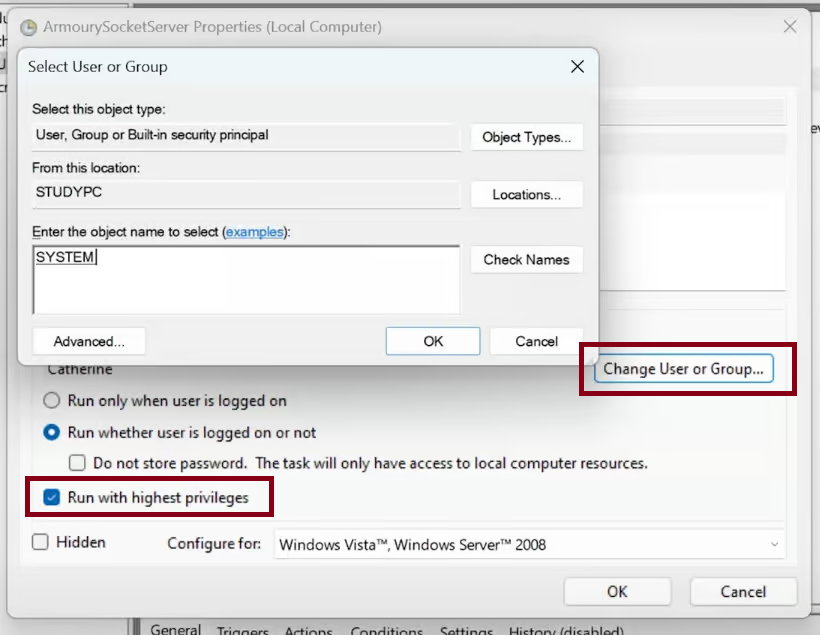Click the examples hyperlink
820x635 pixels.
(255, 232)
